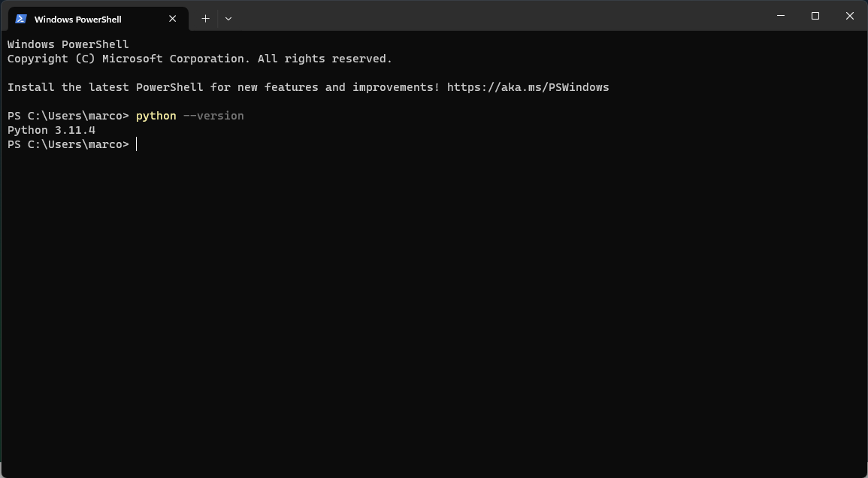The width and height of the screenshot is (868, 478).
Task: Click the Copyright Microsoft Corporation line
Action: pos(198,59)
